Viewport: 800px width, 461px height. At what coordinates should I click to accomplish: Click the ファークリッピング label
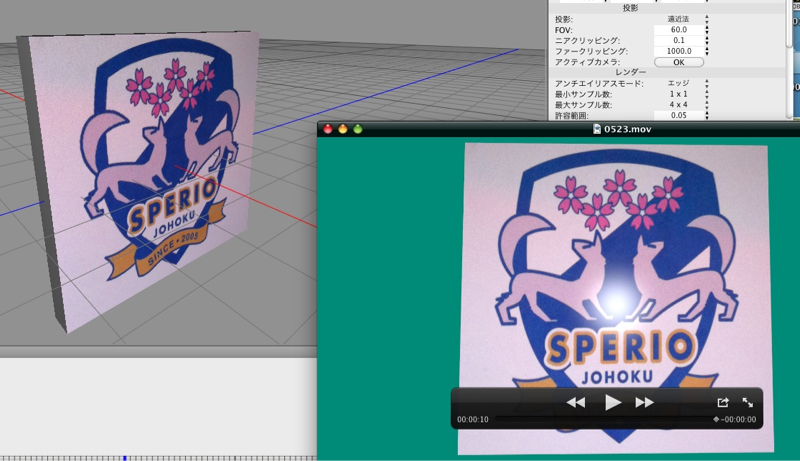[591, 51]
